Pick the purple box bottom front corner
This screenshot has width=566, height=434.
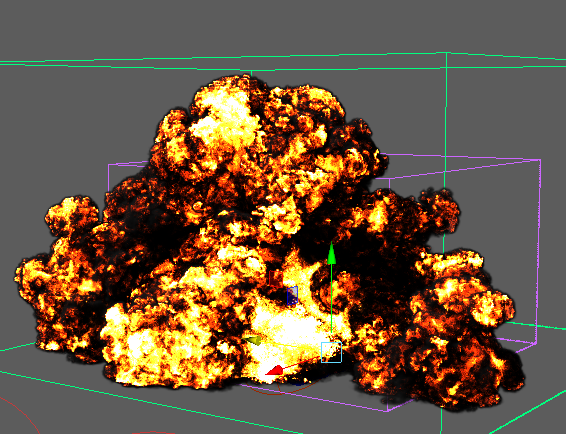click(387, 411)
